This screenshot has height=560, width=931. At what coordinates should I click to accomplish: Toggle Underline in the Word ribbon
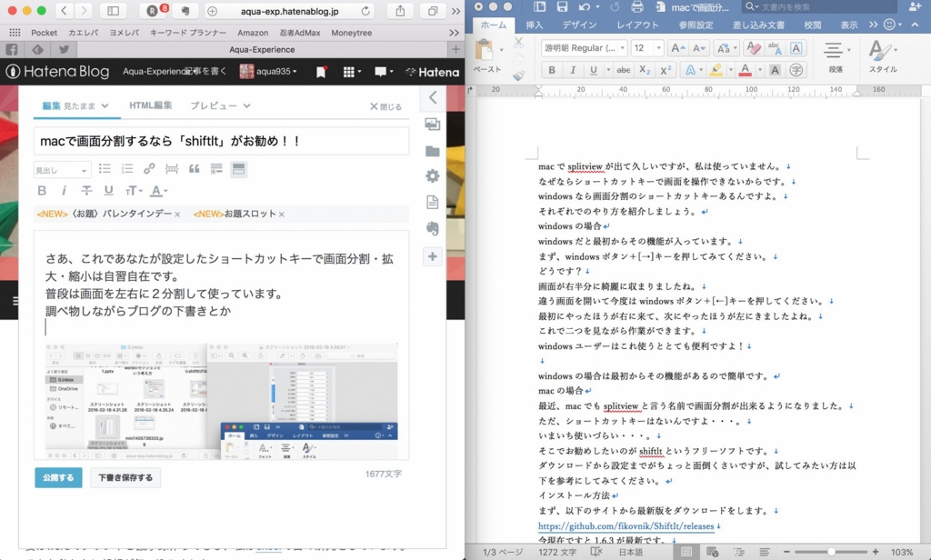click(593, 70)
